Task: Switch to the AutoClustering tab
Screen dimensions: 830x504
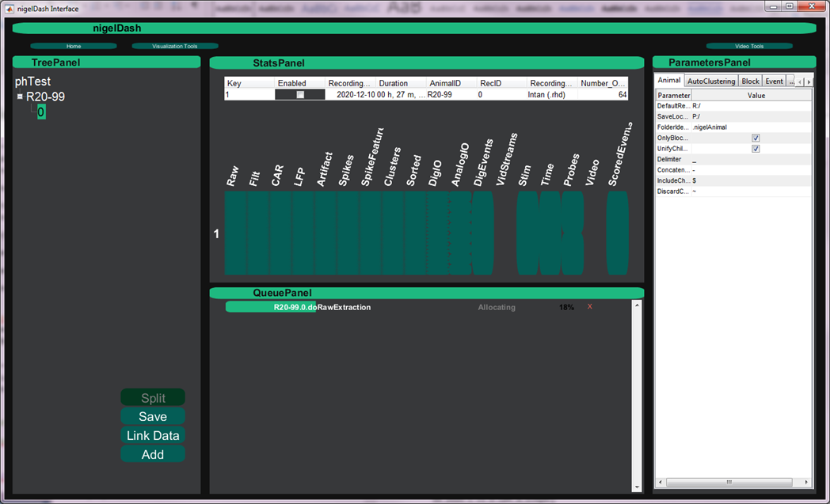Action: 710,80
